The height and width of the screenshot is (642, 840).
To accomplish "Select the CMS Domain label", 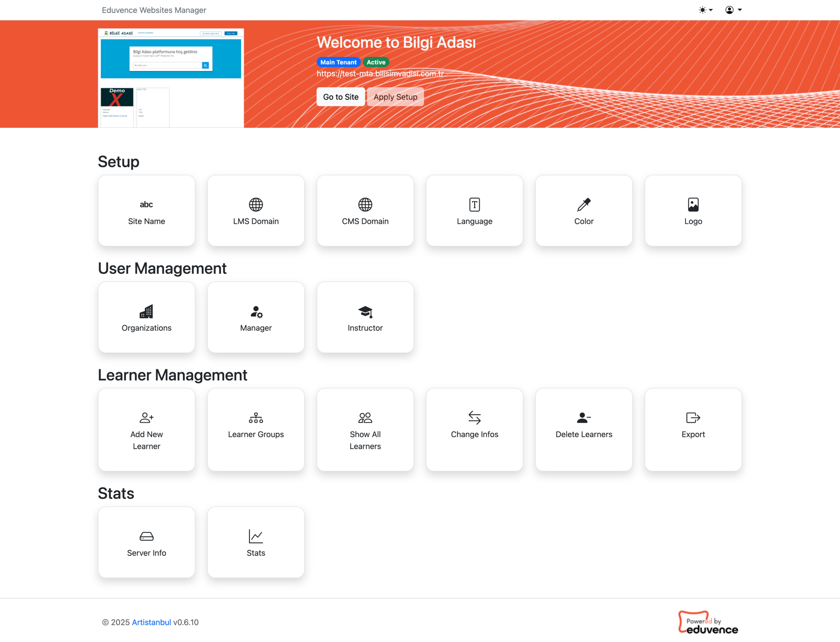I will pyautogui.click(x=365, y=221).
